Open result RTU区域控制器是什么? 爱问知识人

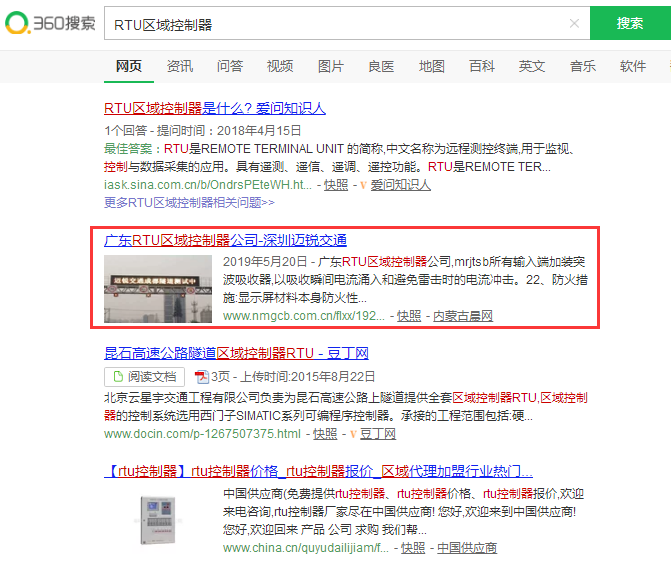pos(215,108)
